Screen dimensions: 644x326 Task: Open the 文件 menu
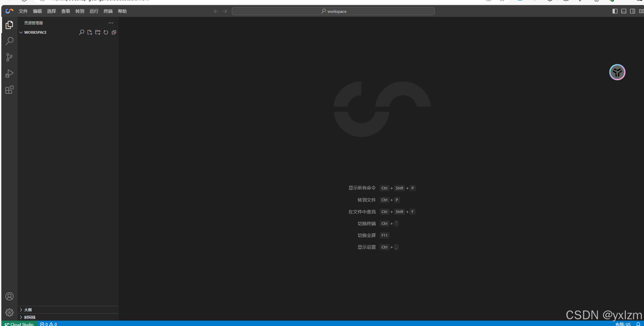23,11
